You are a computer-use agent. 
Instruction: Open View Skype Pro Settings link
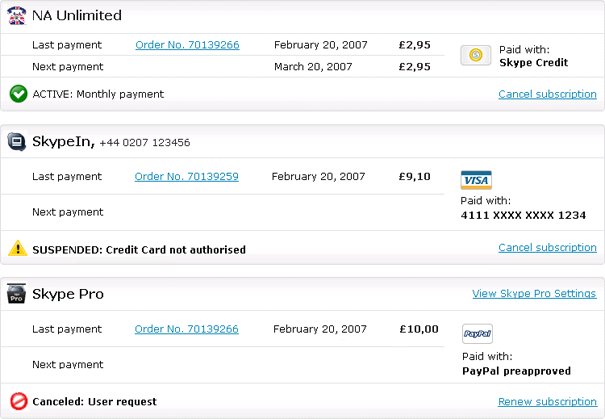(534, 294)
